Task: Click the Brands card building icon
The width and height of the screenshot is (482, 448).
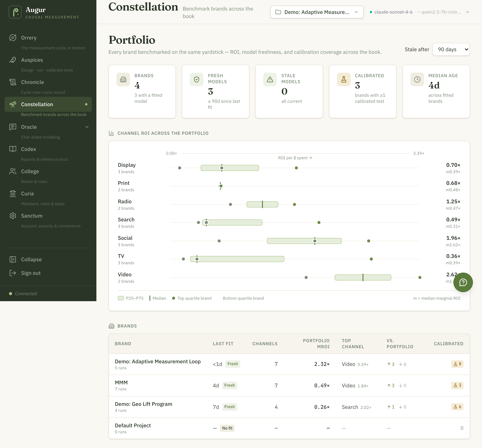Action: click(x=123, y=79)
